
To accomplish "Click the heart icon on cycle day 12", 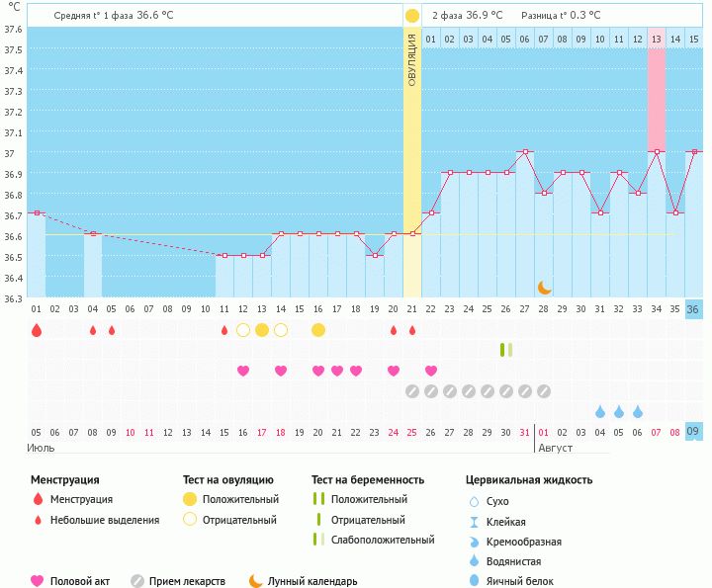I will (x=243, y=371).
